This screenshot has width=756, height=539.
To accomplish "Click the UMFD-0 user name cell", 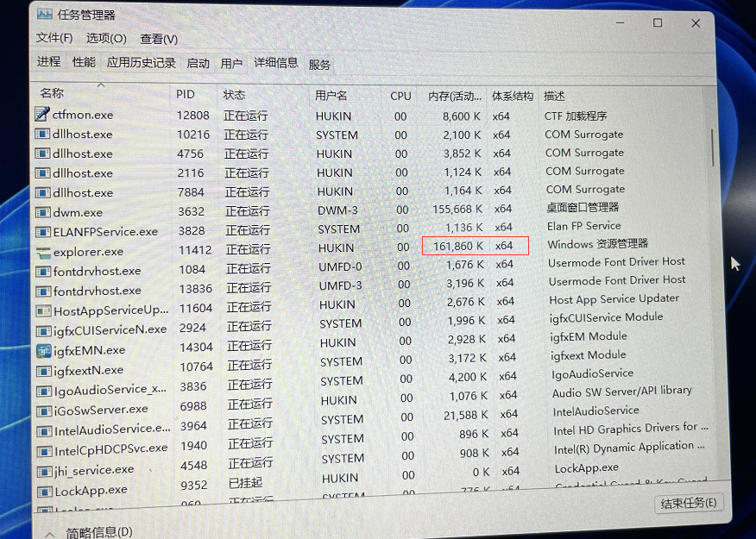I will pos(340,266).
